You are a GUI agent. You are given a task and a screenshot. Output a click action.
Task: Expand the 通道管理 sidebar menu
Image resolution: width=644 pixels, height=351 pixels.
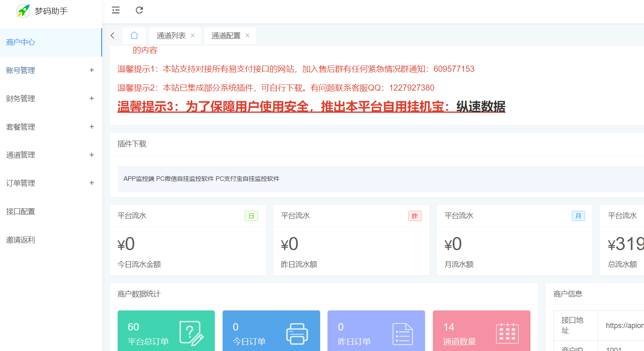(92, 155)
